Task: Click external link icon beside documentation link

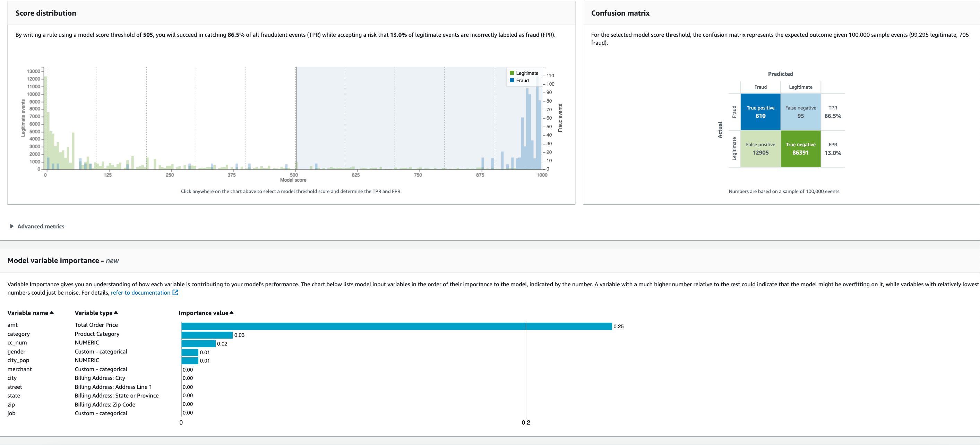Action: pyautogui.click(x=175, y=293)
